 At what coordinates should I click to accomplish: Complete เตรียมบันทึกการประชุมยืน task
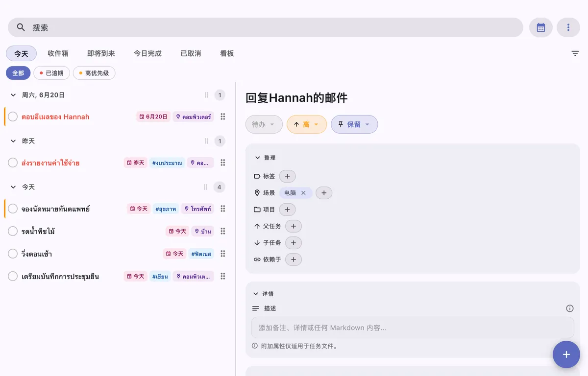(x=13, y=276)
